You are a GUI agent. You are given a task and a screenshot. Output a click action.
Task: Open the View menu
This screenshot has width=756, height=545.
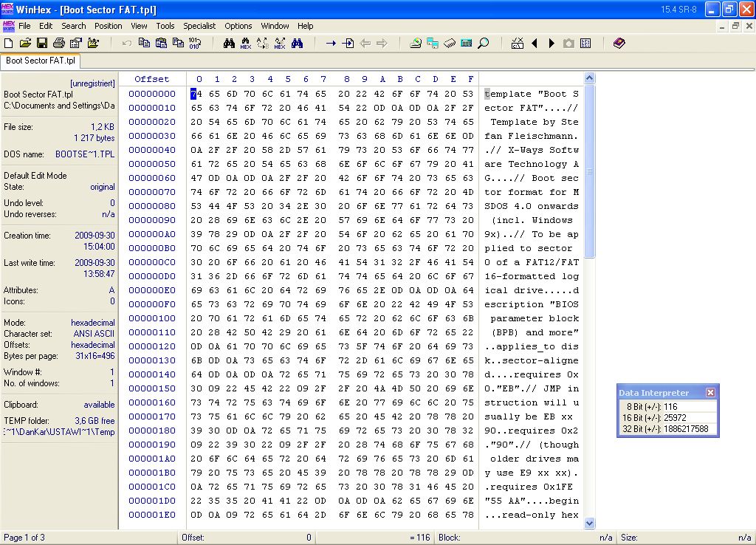point(139,26)
